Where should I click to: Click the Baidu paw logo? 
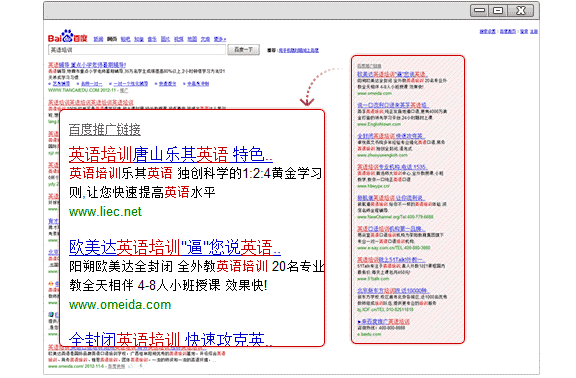coord(68,36)
